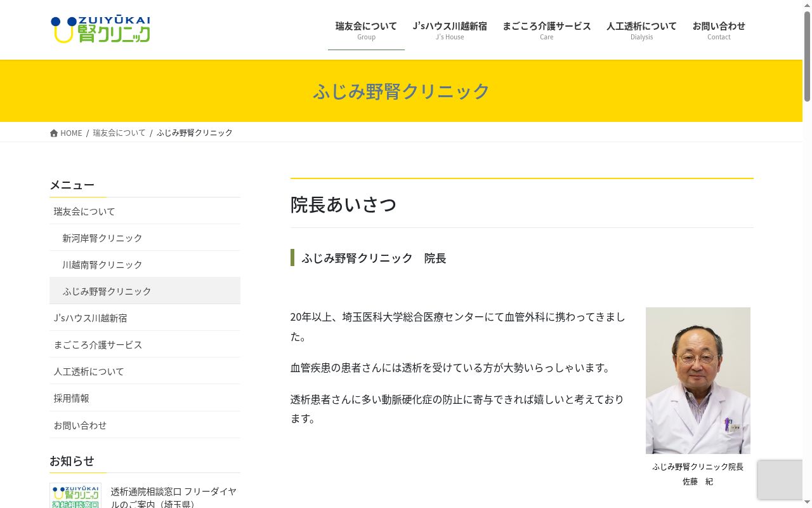Click the home icon in breadcrumb

coord(54,133)
